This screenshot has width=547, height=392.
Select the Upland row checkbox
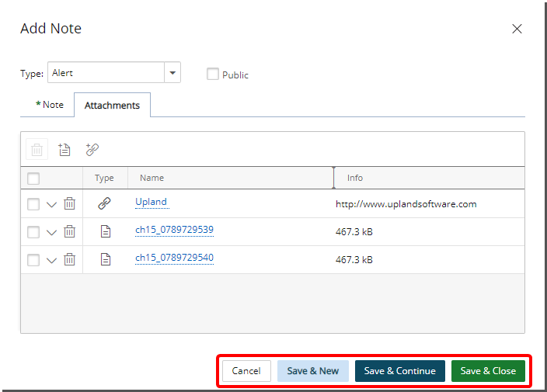[x=33, y=204]
